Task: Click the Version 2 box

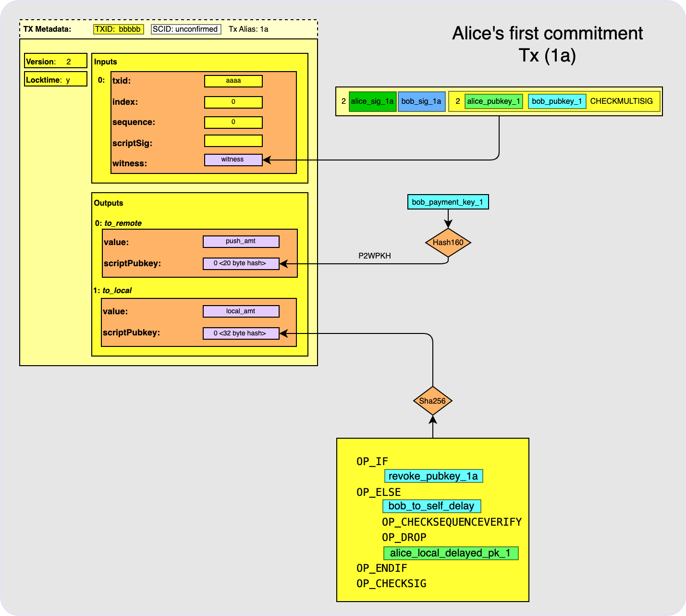Action: coord(56,61)
